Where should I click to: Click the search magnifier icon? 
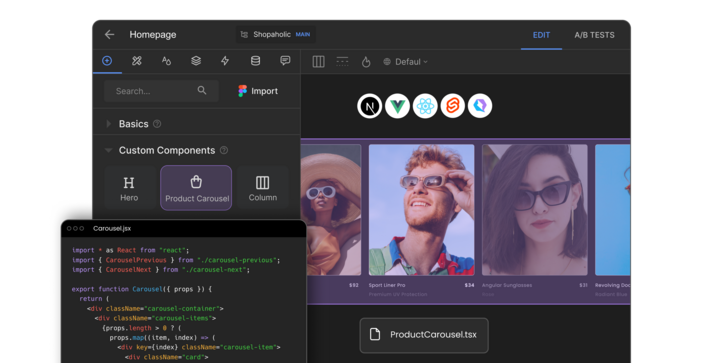pos(202,90)
